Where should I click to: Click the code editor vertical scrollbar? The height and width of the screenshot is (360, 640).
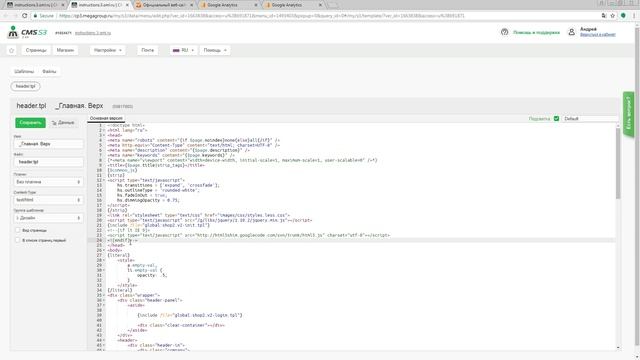click(x=618, y=163)
